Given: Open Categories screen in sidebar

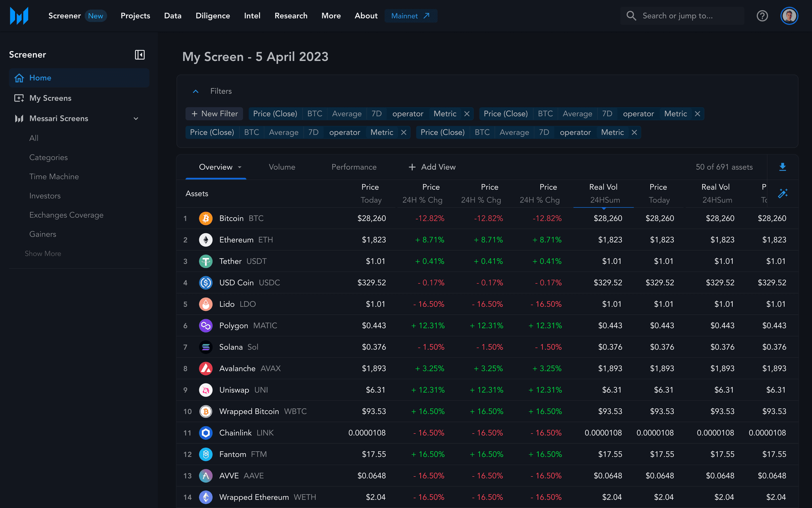Looking at the screenshot, I should tap(48, 158).
